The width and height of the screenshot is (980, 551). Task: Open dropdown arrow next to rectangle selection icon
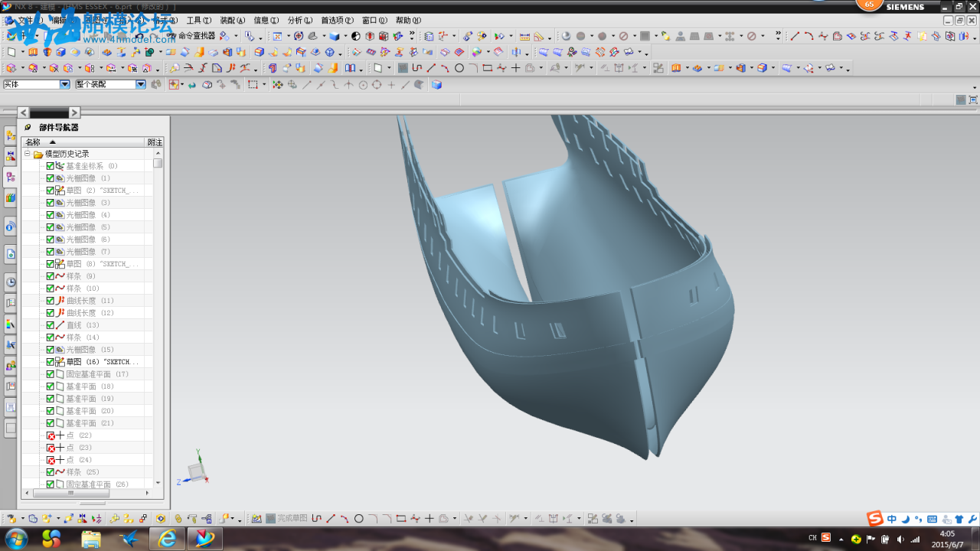(x=264, y=85)
